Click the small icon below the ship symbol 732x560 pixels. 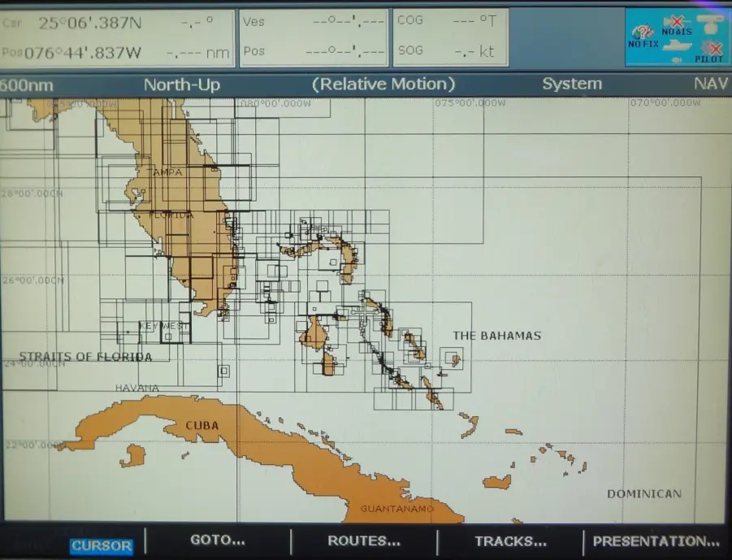point(677,59)
